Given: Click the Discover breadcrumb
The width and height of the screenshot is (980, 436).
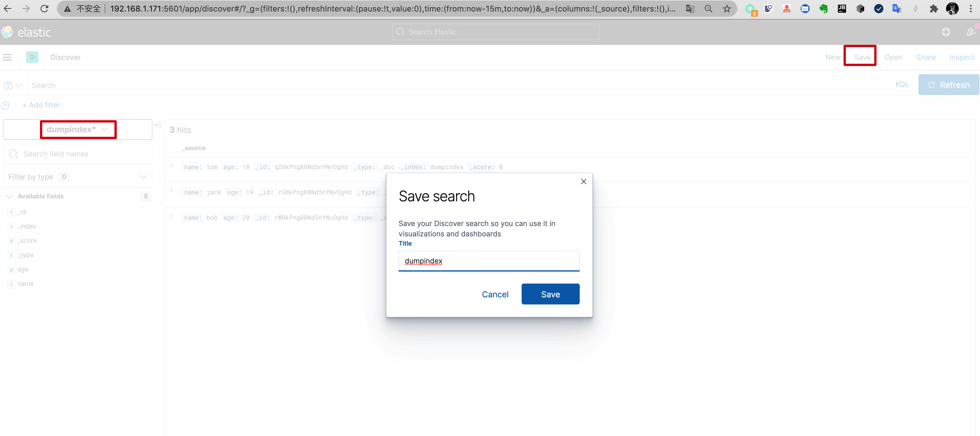Looking at the screenshot, I should click(x=66, y=58).
